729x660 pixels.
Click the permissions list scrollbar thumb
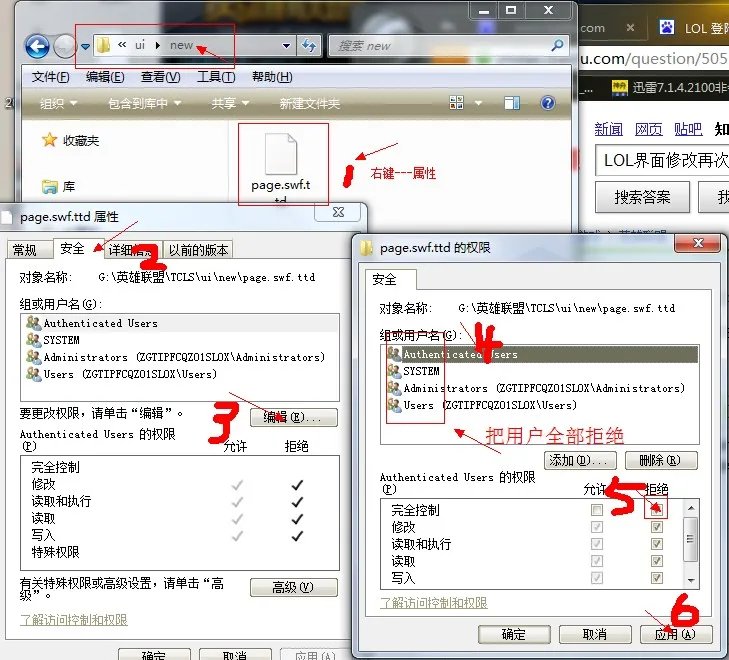pos(691,539)
